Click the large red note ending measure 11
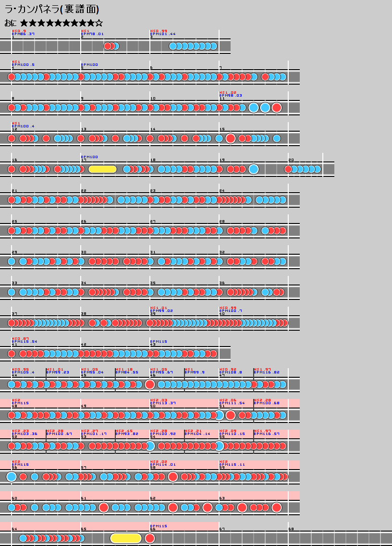 tap(277, 108)
